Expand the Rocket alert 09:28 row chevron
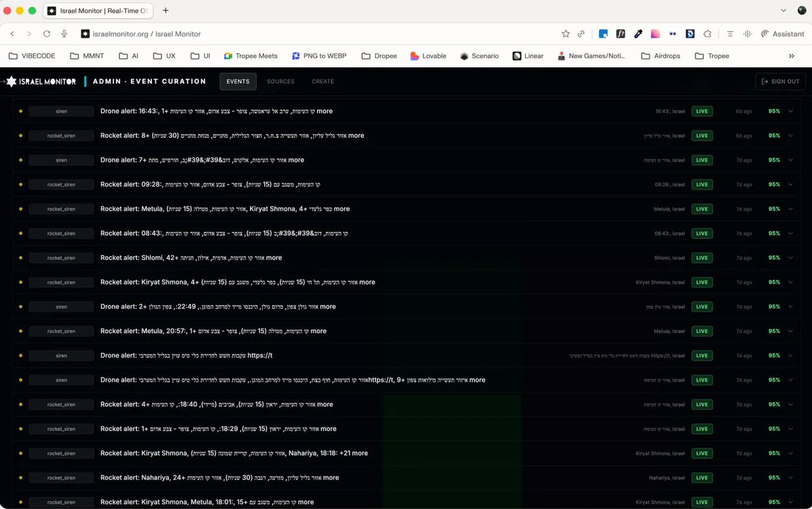This screenshot has width=812, height=509. pos(790,185)
